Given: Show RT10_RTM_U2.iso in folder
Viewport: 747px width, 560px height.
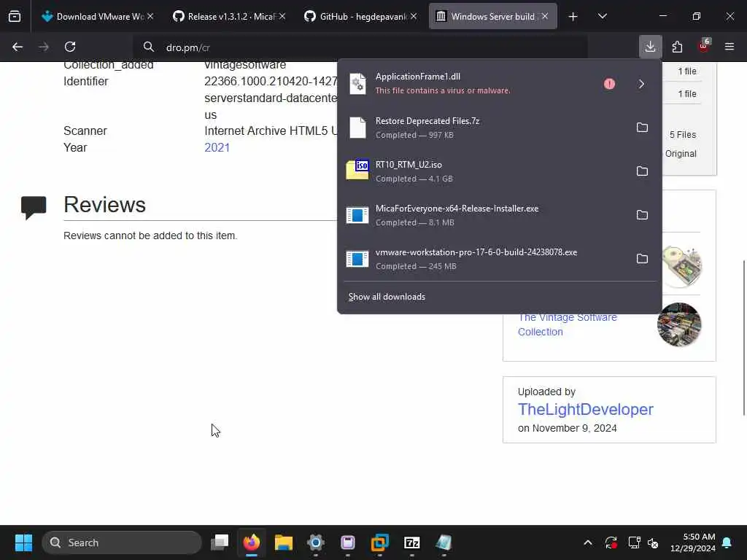Looking at the screenshot, I should pos(642,171).
